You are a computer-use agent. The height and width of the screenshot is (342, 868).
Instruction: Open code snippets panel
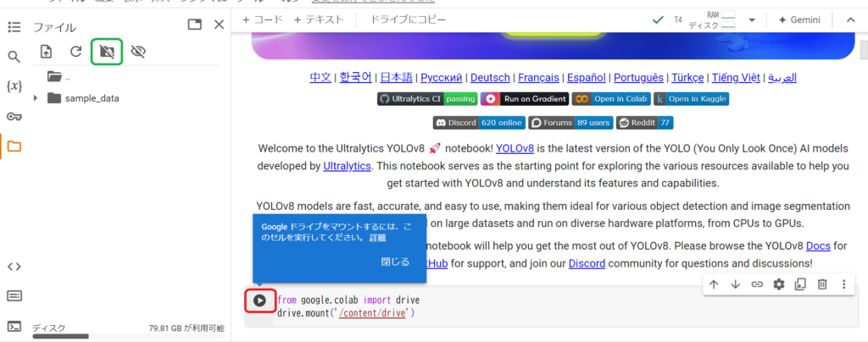coord(14,267)
